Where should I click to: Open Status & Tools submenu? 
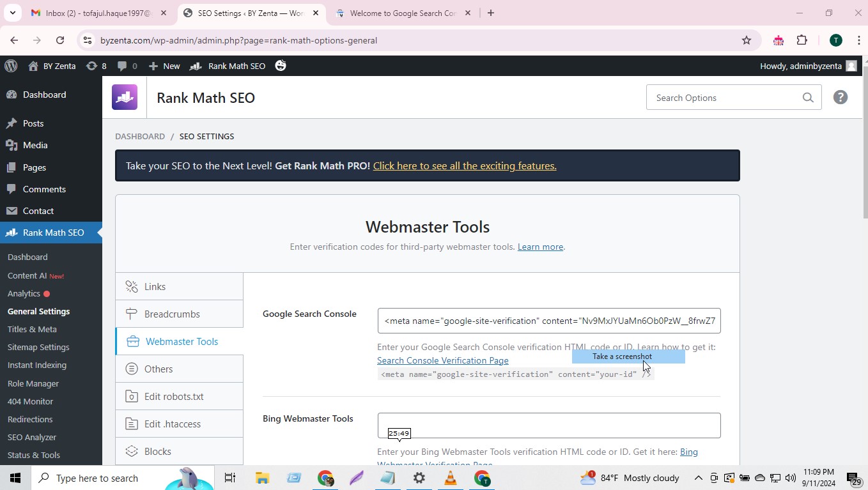[x=34, y=455]
